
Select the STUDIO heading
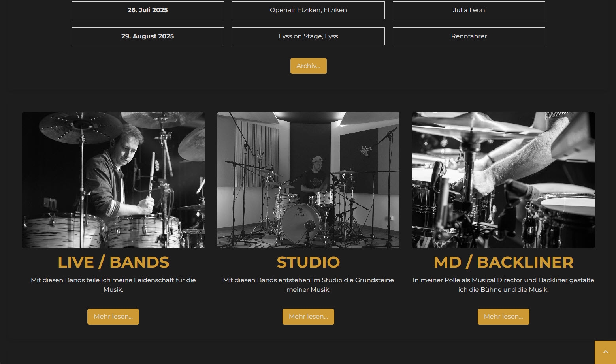click(308, 262)
